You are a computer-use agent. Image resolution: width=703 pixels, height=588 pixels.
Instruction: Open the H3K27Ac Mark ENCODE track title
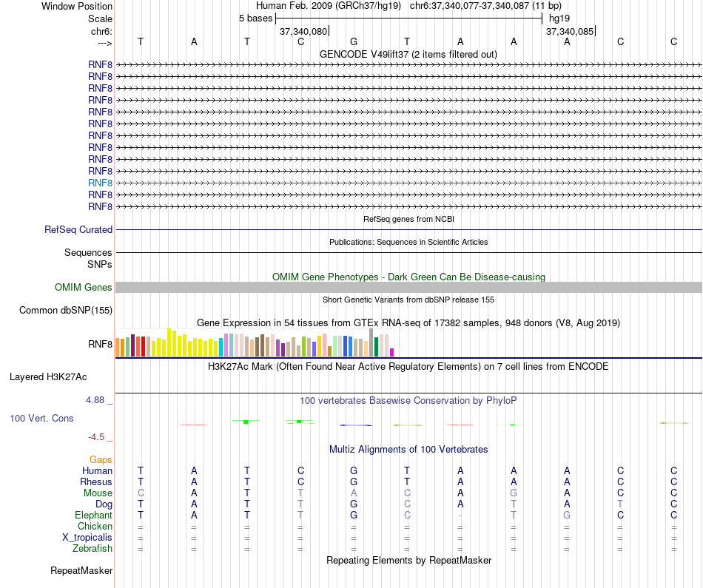click(408, 367)
